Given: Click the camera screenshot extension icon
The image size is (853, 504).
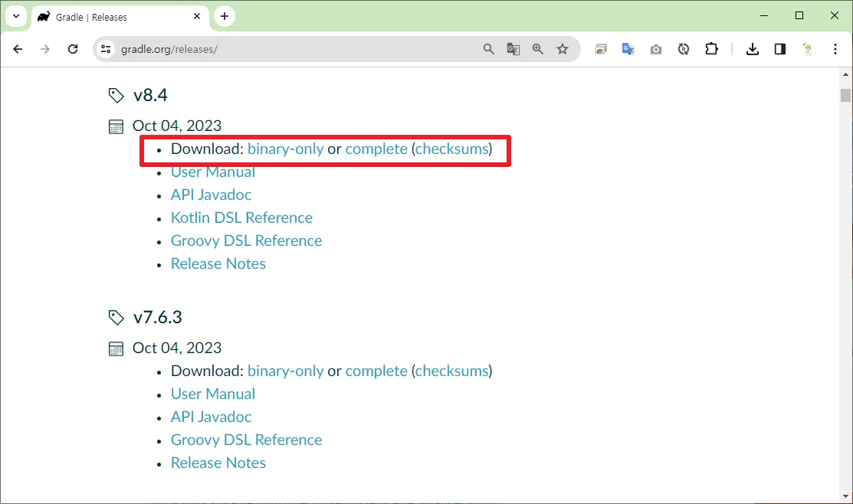Looking at the screenshot, I should click(x=656, y=50).
